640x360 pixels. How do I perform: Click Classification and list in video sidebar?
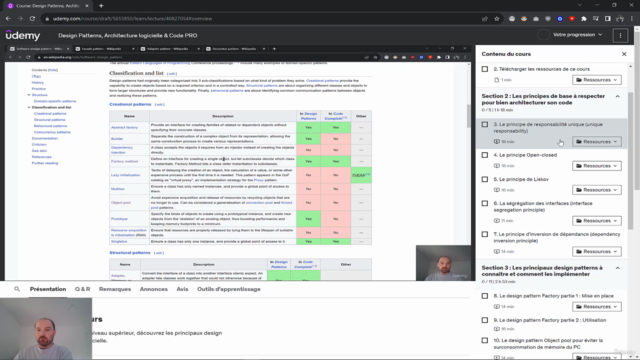(x=51, y=107)
